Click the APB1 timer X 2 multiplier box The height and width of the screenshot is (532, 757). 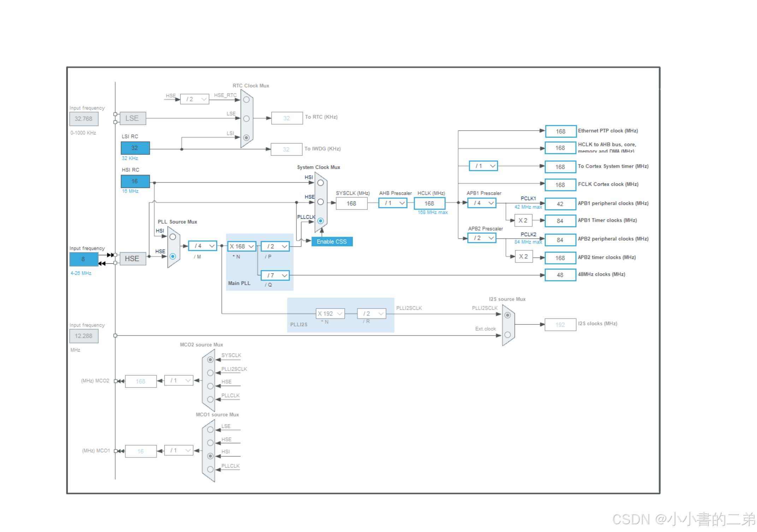[523, 221]
